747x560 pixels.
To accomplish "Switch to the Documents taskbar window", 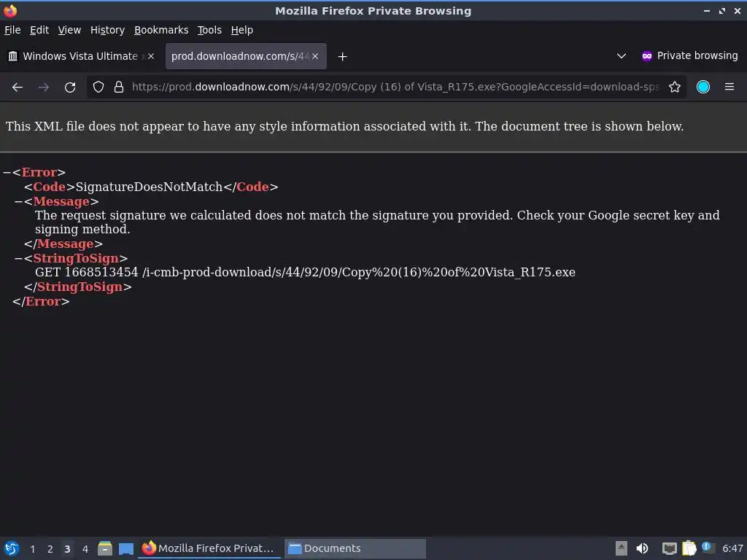I will (355, 548).
